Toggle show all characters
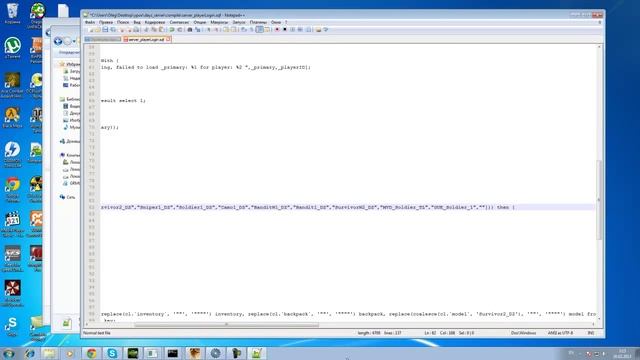640x360 pixels. coord(251,29)
